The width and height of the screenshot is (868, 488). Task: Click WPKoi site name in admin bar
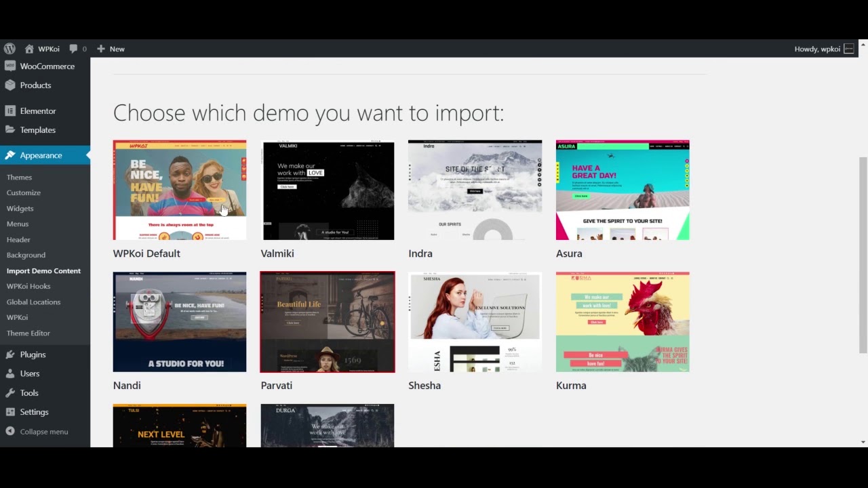49,49
